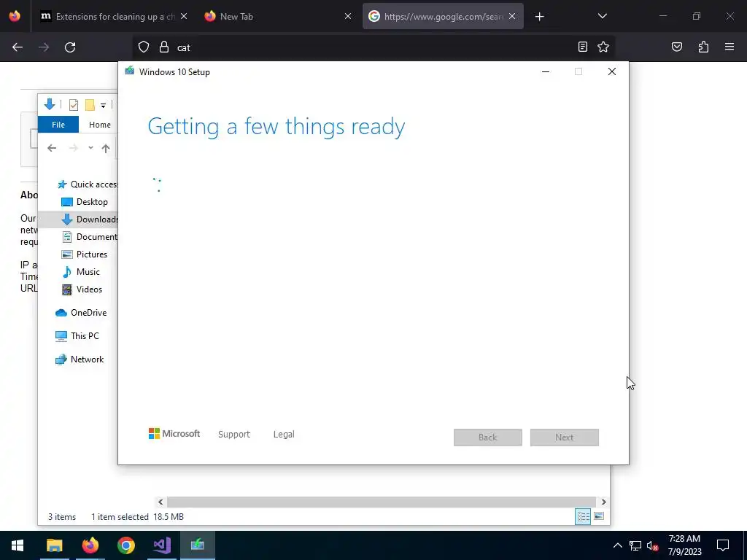Open the notification action center icon
The height and width of the screenshot is (560, 747).
[723, 545]
